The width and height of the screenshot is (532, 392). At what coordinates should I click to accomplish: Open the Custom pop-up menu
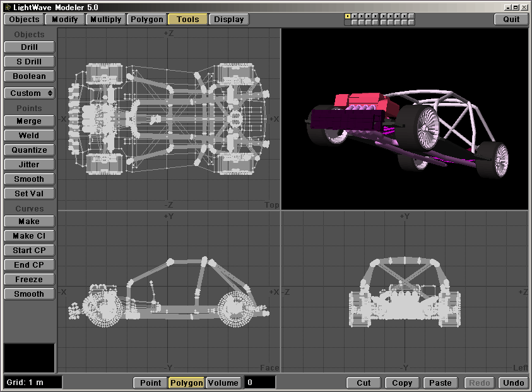pyautogui.click(x=30, y=93)
